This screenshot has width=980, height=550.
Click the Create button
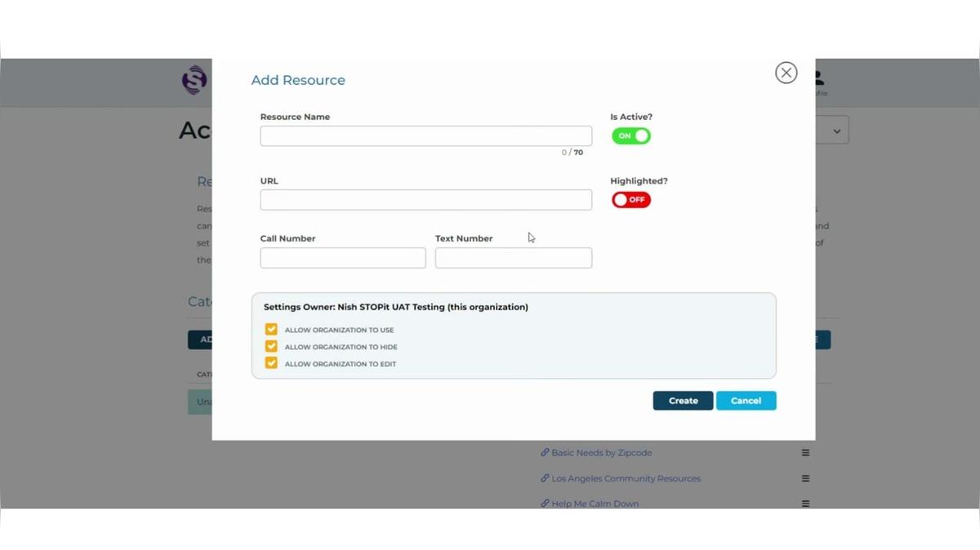(683, 401)
